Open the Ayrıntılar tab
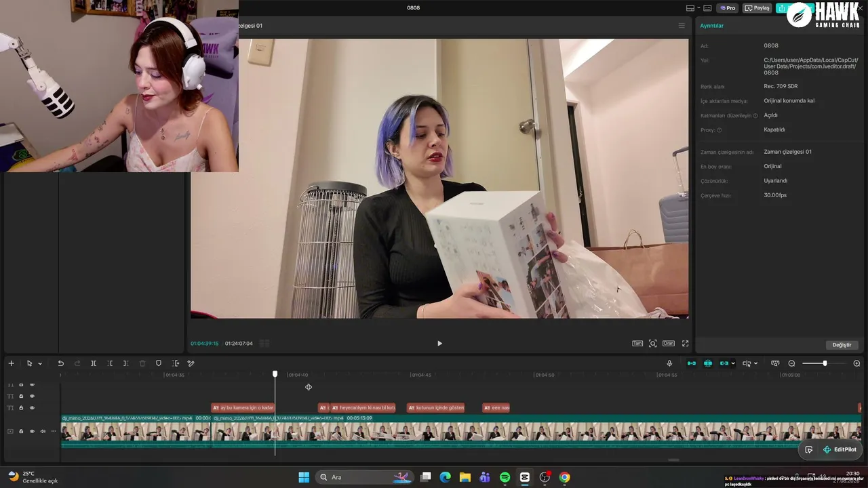 [x=712, y=26]
